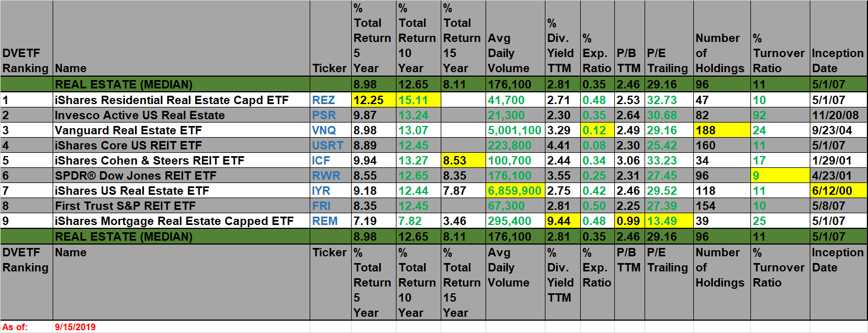
Task: Select the 9/15/2019 date cell
Action: tap(181, 326)
